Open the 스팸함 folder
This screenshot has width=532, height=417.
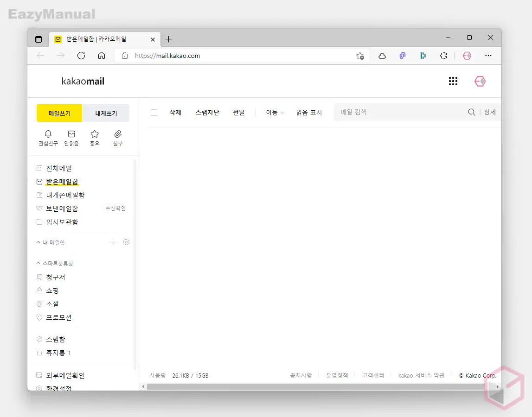55,339
